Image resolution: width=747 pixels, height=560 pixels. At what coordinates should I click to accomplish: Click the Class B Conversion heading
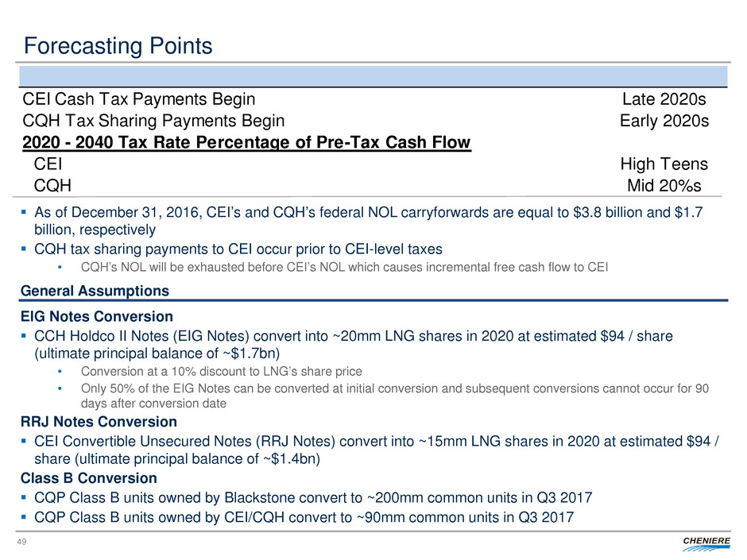[x=88, y=478]
